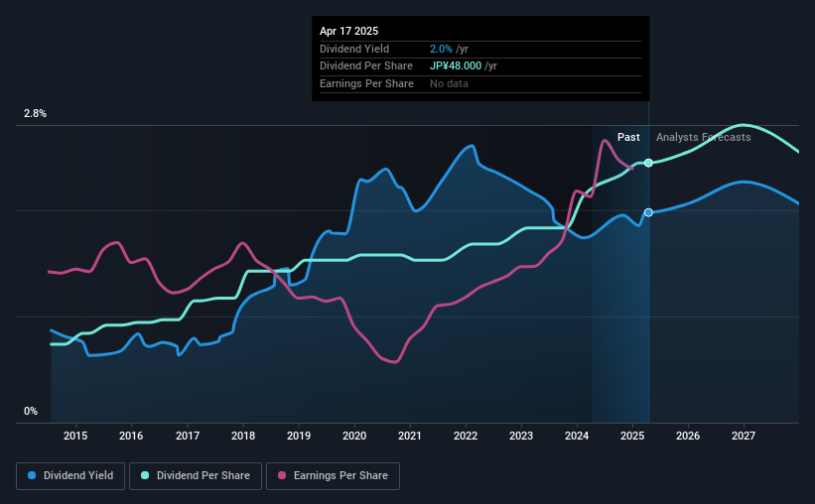Click the Dividend Per Share tooltip row label
This screenshot has height=504, width=815.
366,66
